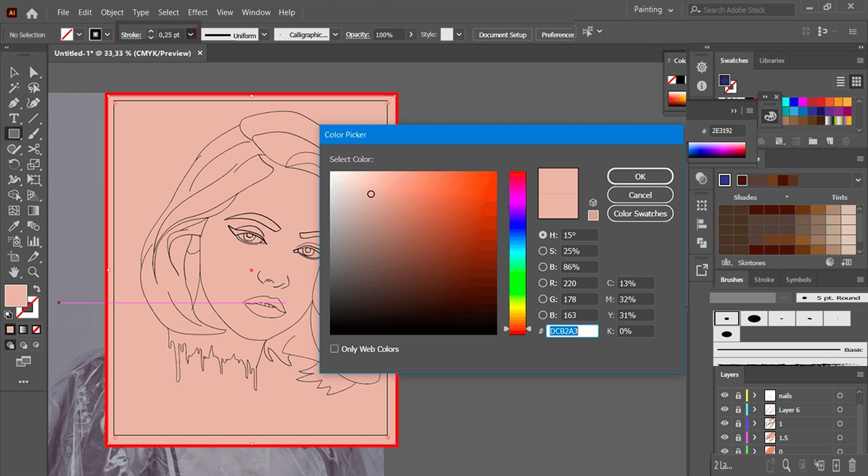Viewport: 868px width, 476px height.
Task: Switch to the Libraries tab
Action: 772,60
